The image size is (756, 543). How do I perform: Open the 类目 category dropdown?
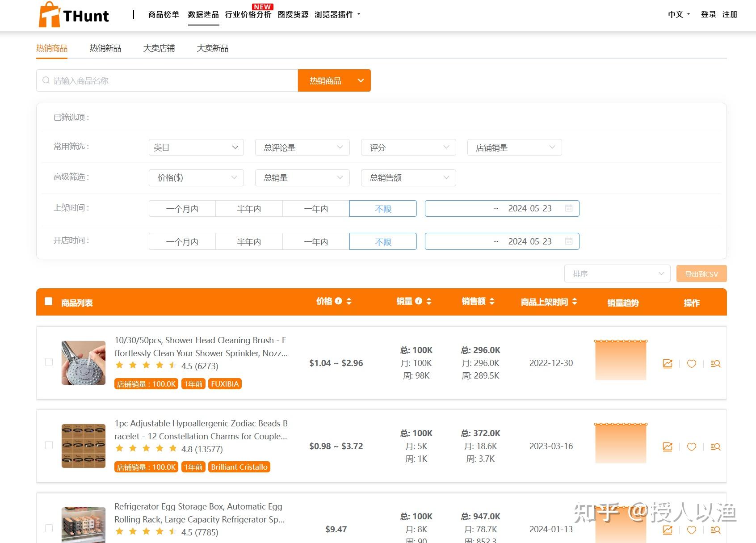[x=196, y=147]
